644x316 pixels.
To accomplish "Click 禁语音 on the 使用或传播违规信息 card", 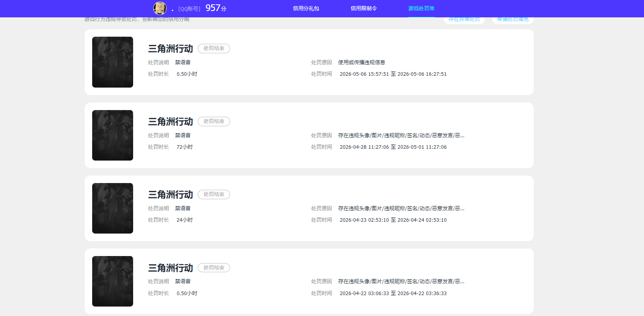I will coord(183,62).
